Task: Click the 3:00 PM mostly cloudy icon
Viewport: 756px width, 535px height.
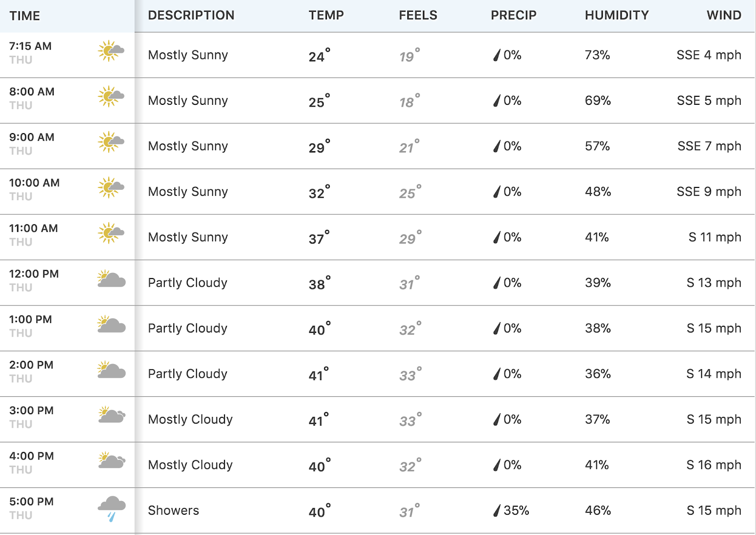Action: tap(112, 415)
